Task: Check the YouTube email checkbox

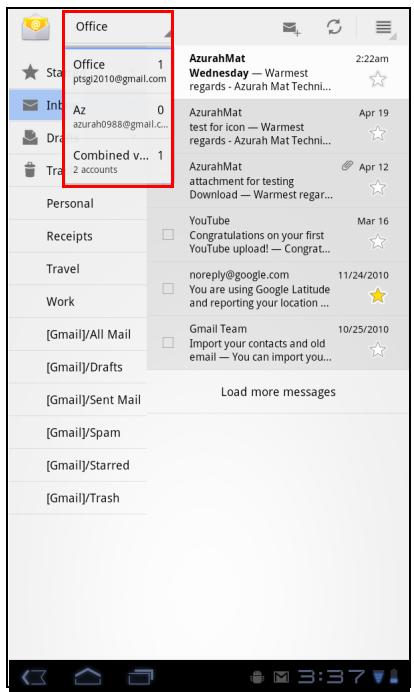Action: (x=168, y=234)
